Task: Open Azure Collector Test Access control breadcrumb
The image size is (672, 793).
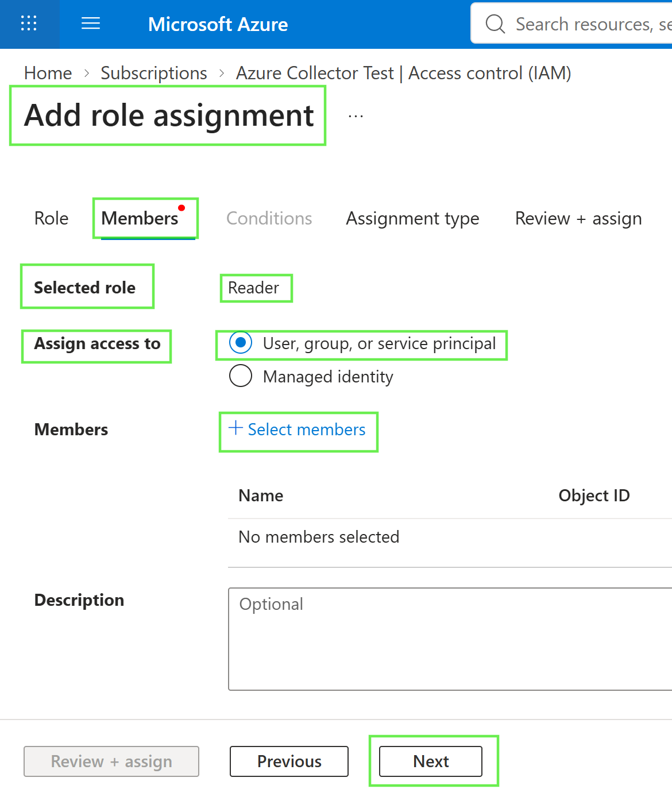Action: (x=403, y=73)
